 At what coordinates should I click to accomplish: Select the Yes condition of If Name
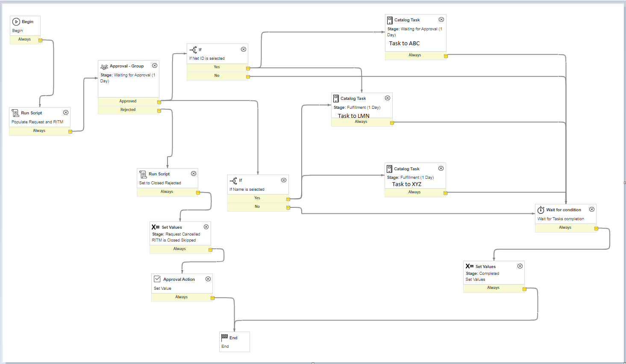[x=257, y=198]
